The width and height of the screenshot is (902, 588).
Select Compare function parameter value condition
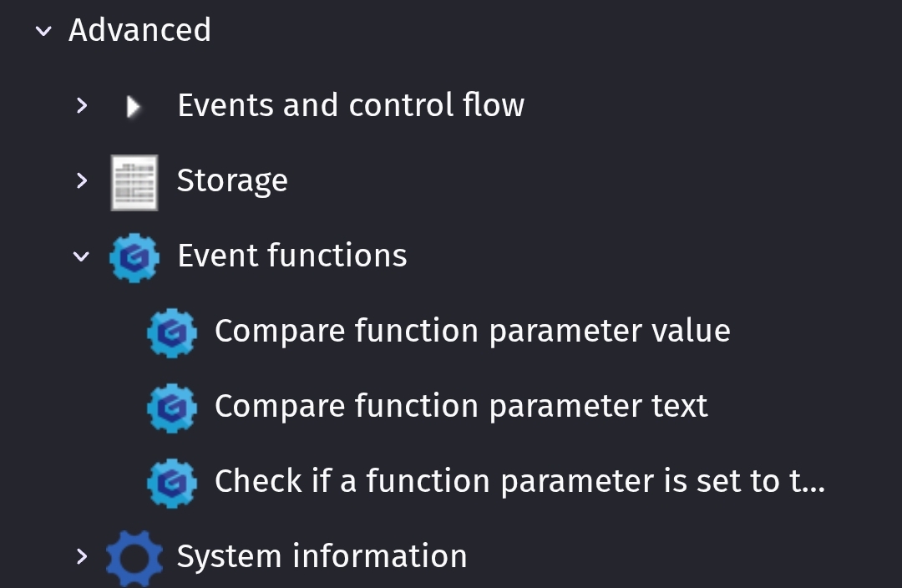point(472,332)
